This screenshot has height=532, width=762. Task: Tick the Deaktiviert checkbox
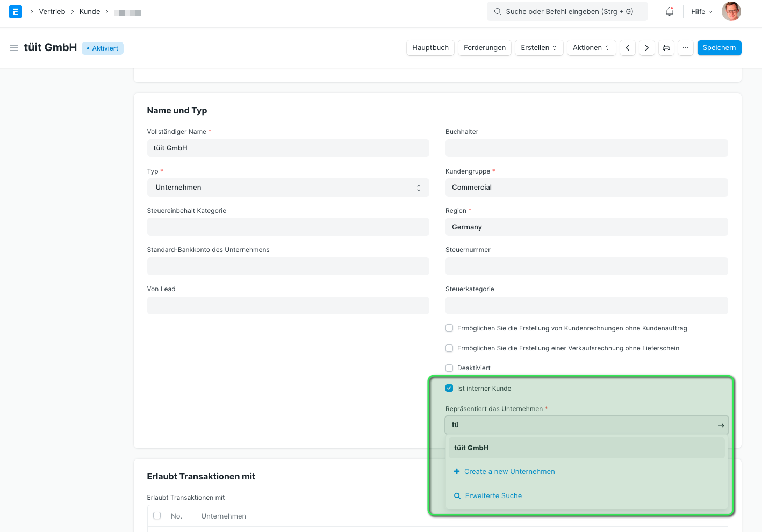449,368
